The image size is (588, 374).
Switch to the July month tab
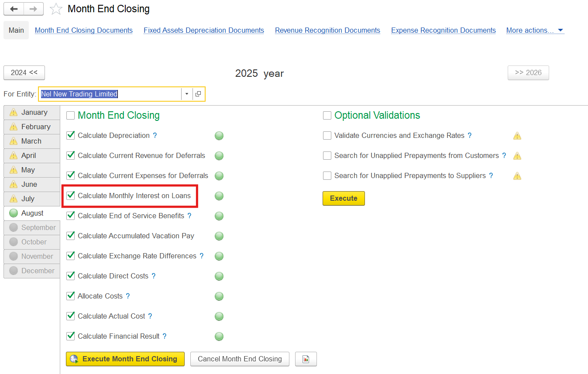32,199
